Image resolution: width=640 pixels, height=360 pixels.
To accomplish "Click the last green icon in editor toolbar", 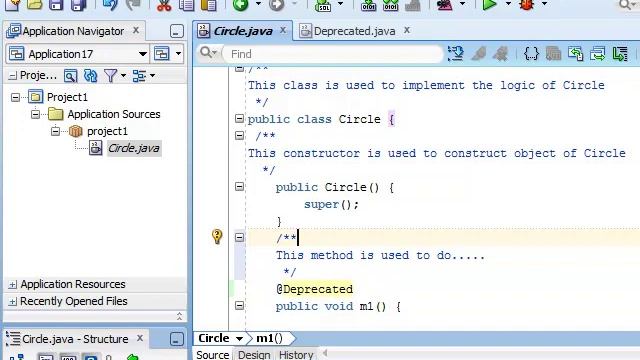I will 620,53.
